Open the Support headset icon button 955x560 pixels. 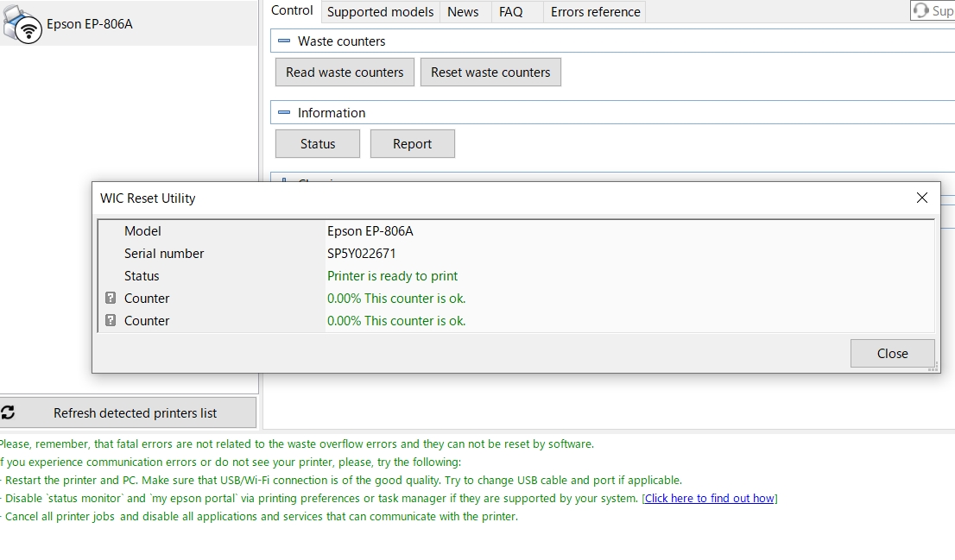[933, 10]
